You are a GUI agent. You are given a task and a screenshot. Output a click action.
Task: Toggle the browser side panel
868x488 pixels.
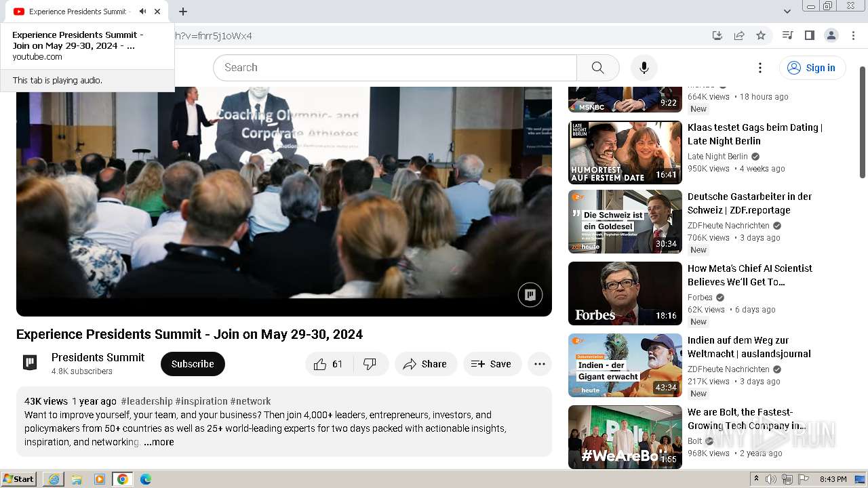coord(809,35)
